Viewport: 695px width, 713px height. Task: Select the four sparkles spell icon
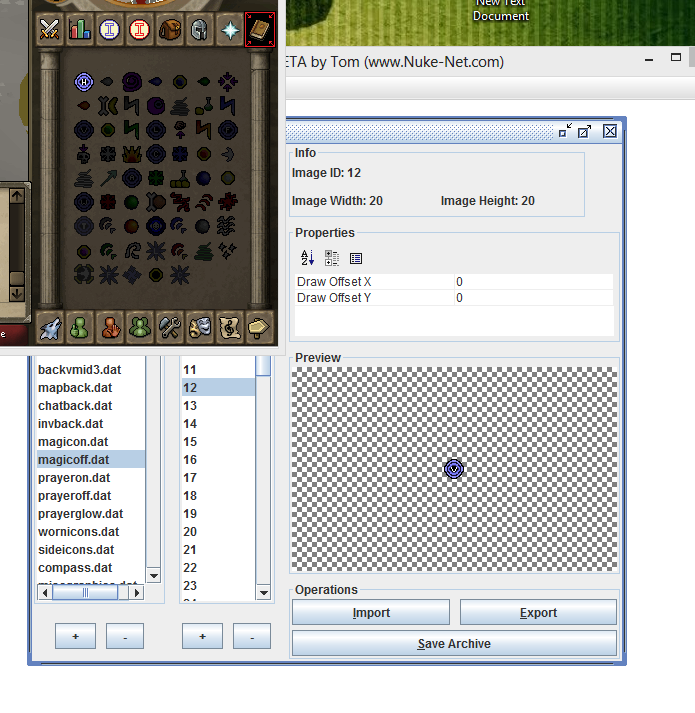pos(227,250)
